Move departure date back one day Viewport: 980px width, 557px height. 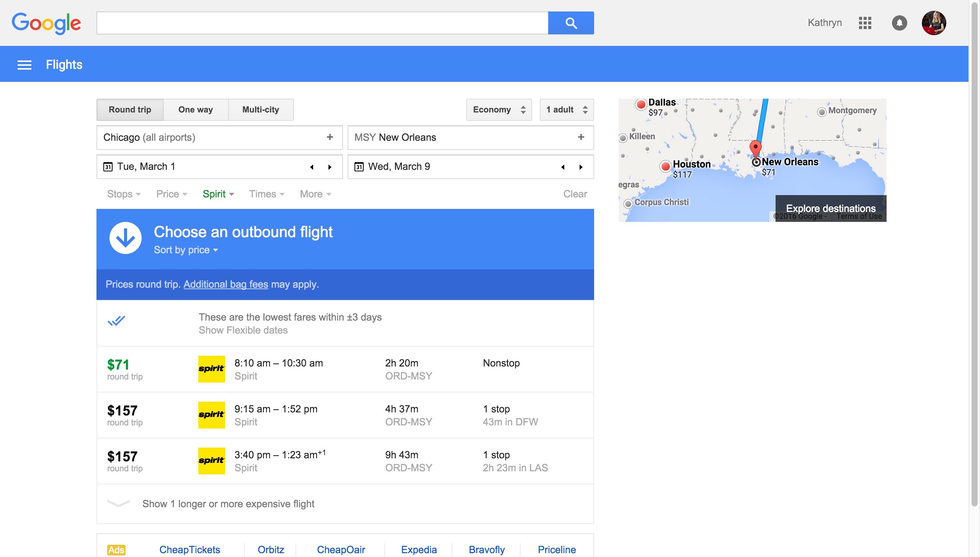[312, 167]
